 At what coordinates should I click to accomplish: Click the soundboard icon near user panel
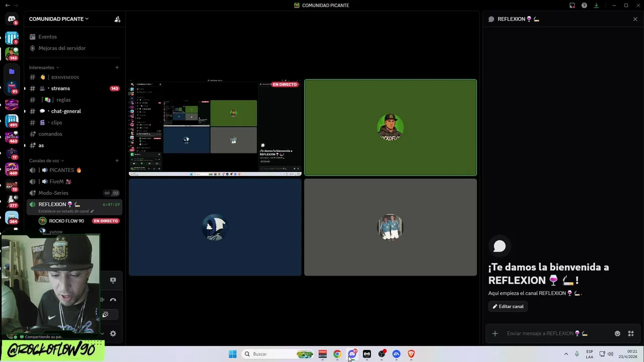[106, 315]
